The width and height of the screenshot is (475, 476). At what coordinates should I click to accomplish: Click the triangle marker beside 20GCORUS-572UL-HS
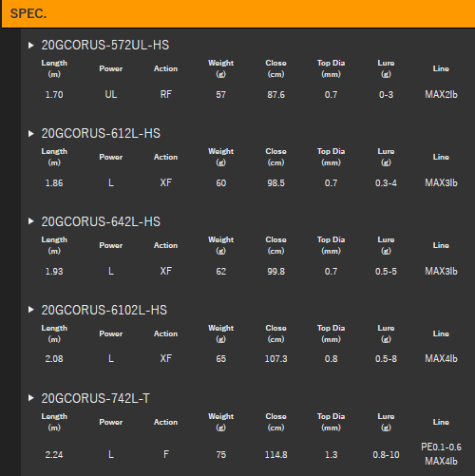click(31, 46)
